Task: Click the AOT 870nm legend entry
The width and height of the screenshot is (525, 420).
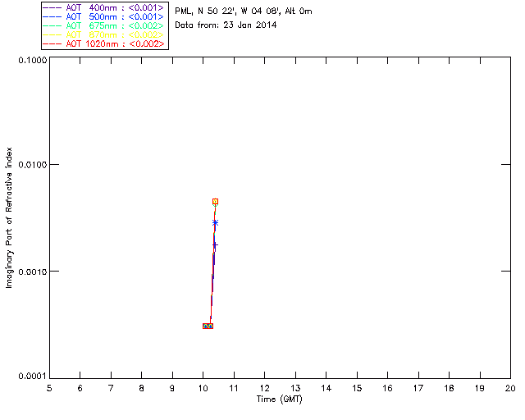Action: tap(103, 34)
